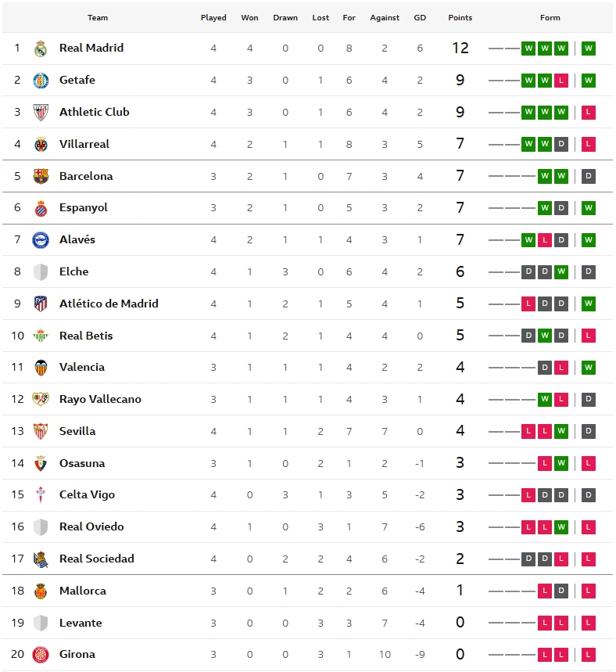Click the Real Betis crest icon
Screen dimensions: 616x672
coord(41,336)
